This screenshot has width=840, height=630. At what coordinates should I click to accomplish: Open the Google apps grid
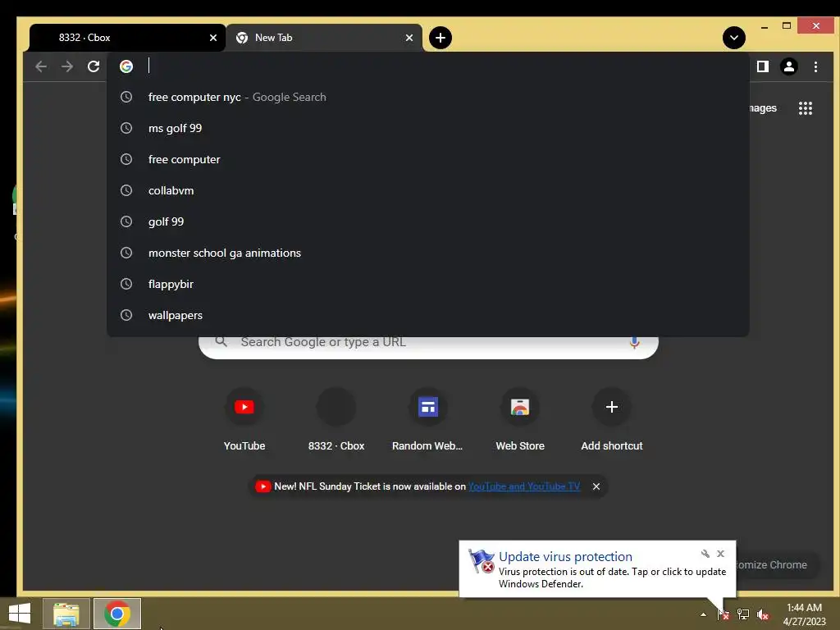806,108
